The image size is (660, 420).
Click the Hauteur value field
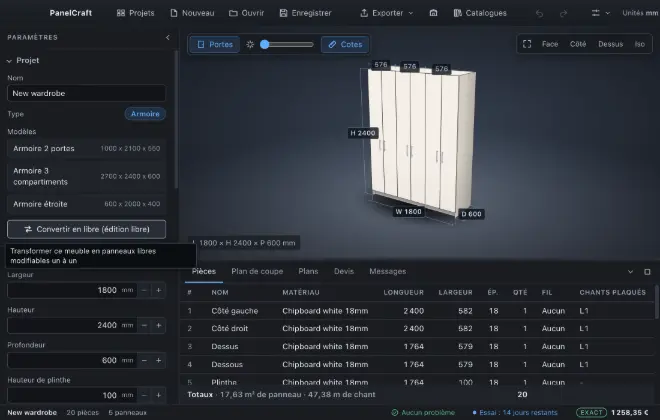pos(72,325)
